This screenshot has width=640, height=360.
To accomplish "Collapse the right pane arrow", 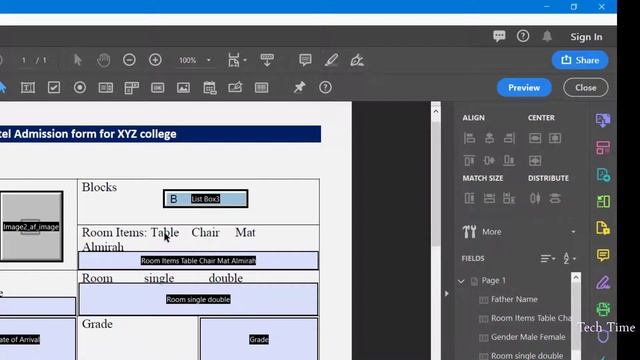I will (447, 293).
